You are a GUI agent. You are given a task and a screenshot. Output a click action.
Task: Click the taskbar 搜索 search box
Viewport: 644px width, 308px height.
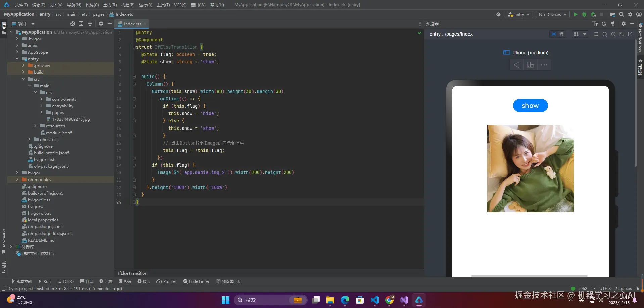pyautogui.click(x=270, y=300)
